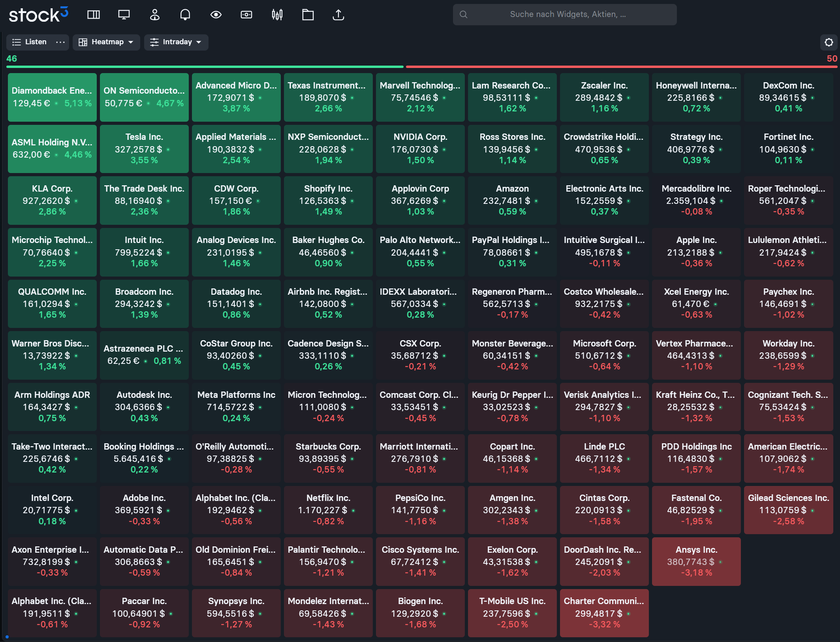
Task: Open the NVIDIA Corp. tile
Action: pyautogui.click(x=420, y=149)
